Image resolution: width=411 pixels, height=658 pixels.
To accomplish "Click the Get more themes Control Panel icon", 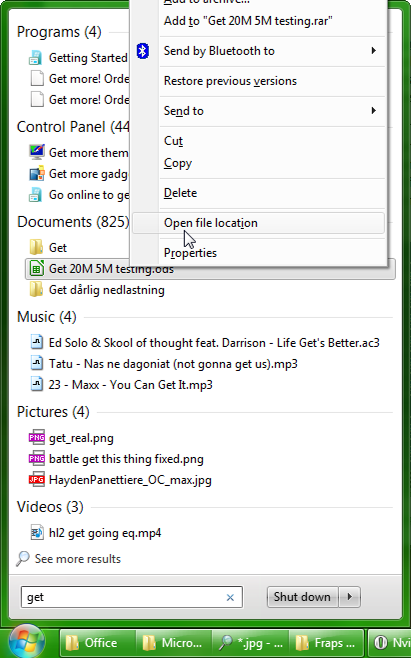I will pyautogui.click(x=37, y=152).
